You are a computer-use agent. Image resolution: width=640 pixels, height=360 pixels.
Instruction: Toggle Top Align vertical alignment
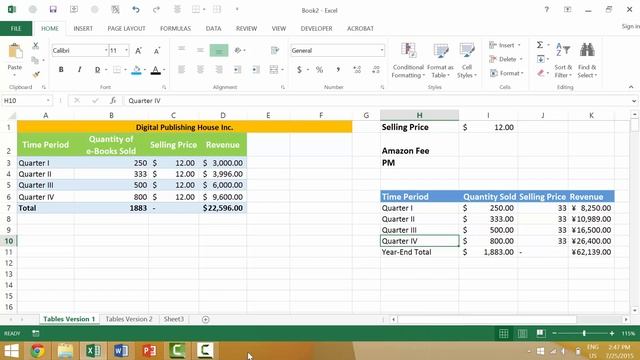(181, 50)
